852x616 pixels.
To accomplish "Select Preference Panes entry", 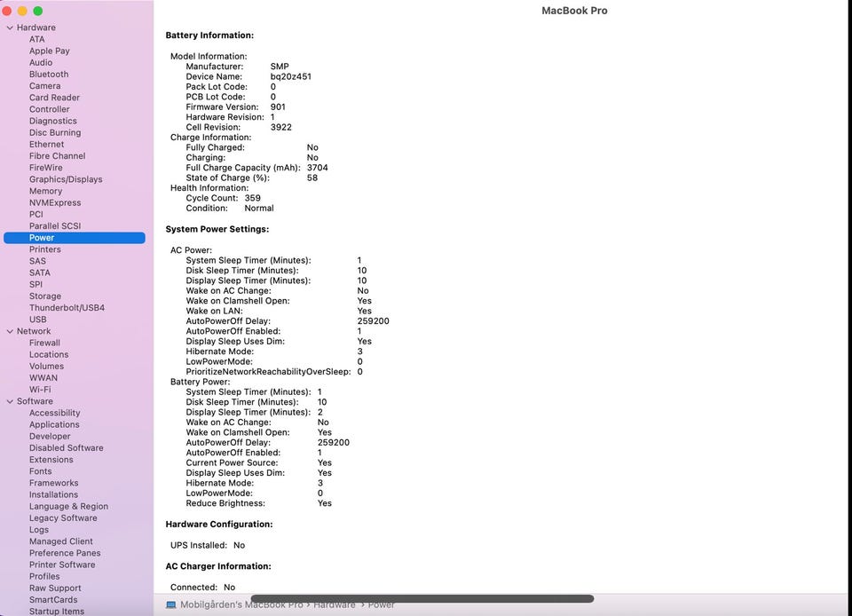I will click(65, 553).
